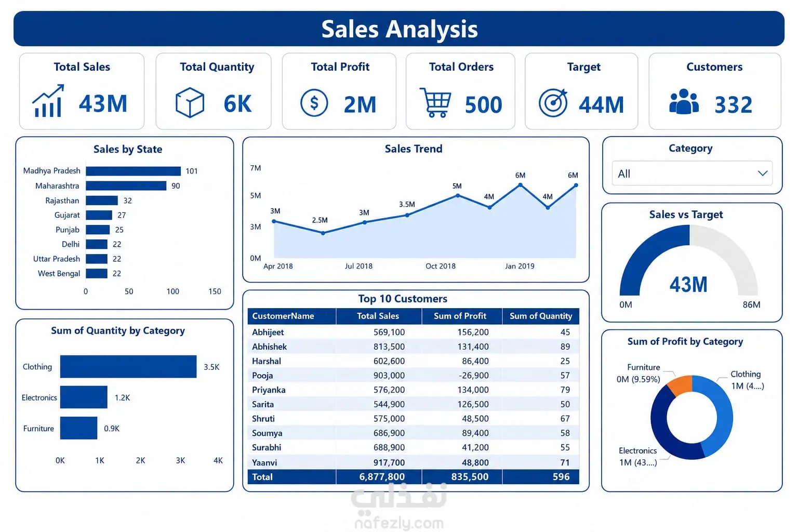
Task: Sort by the Total Sales column header
Action: tap(379, 316)
